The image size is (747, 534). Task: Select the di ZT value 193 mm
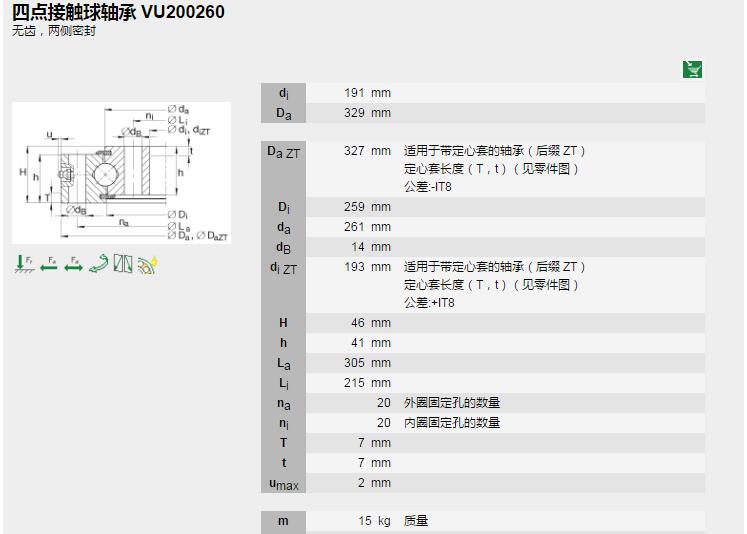pos(367,267)
